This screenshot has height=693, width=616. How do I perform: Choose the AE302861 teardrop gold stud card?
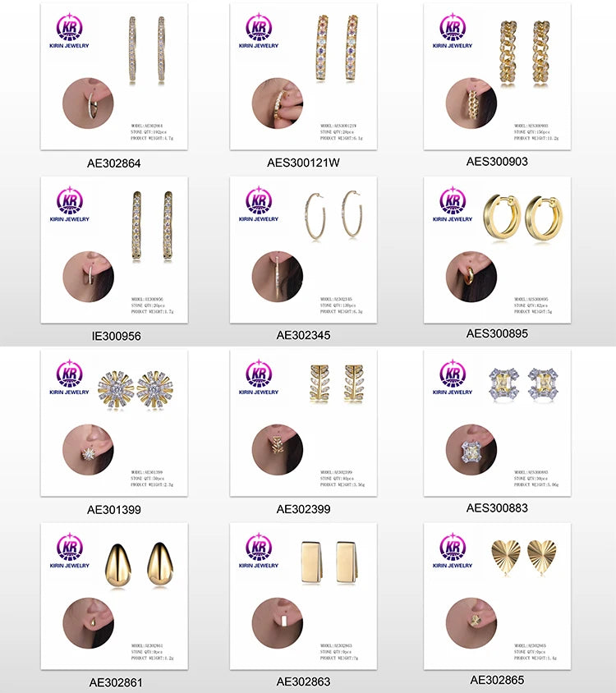[x=114, y=597]
